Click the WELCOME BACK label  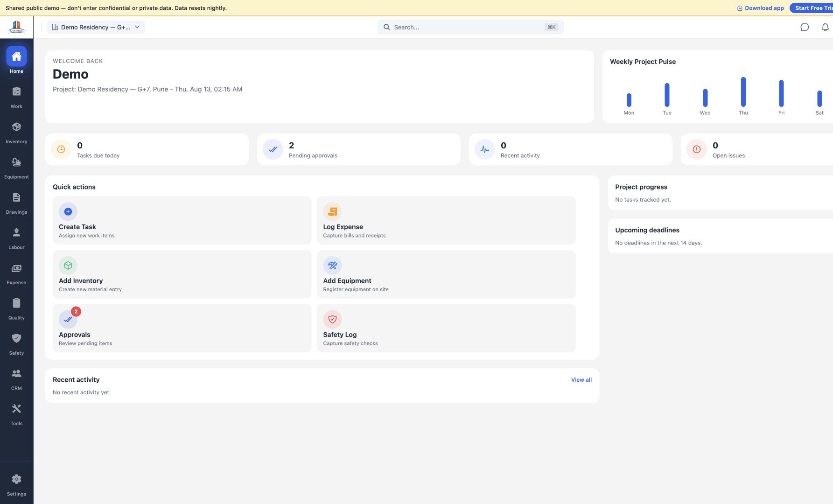coord(78,61)
